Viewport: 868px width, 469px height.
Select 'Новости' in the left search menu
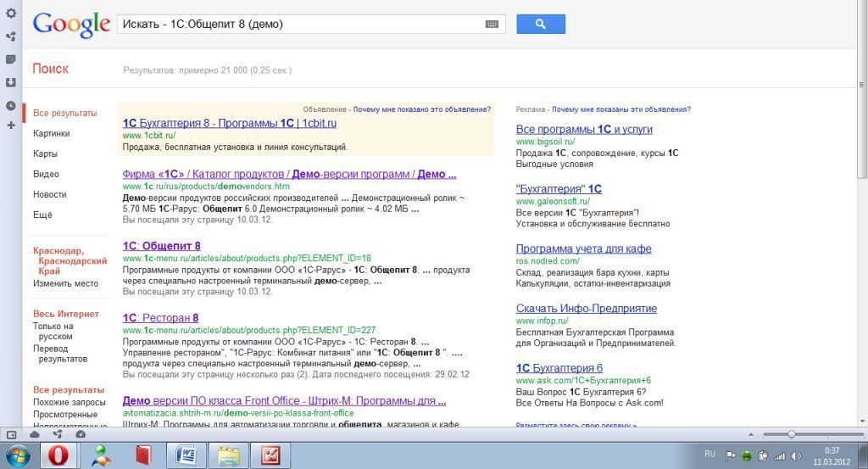click(x=49, y=194)
